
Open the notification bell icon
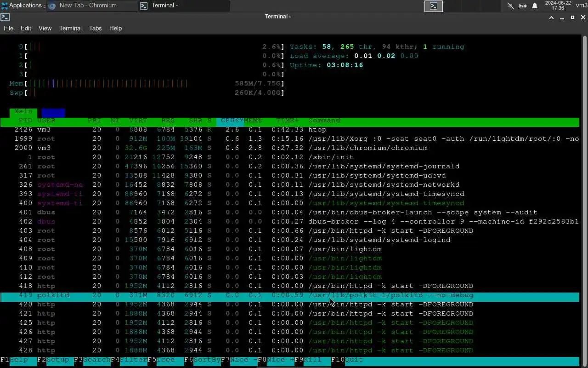coord(535,6)
